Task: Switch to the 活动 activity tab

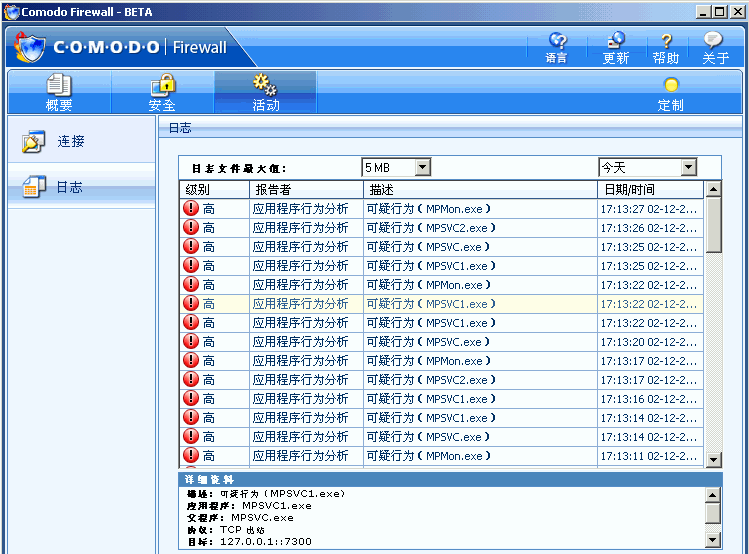Action: coord(265,92)
